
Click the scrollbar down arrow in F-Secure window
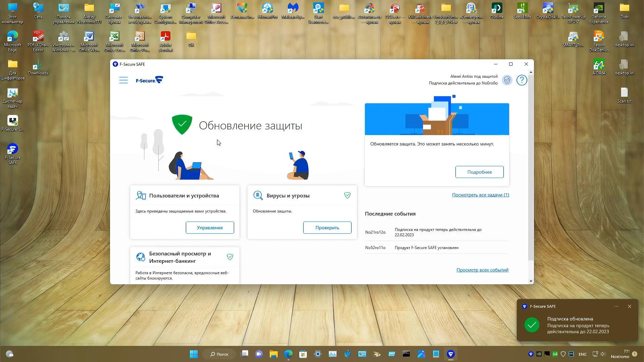click(531, 281)
